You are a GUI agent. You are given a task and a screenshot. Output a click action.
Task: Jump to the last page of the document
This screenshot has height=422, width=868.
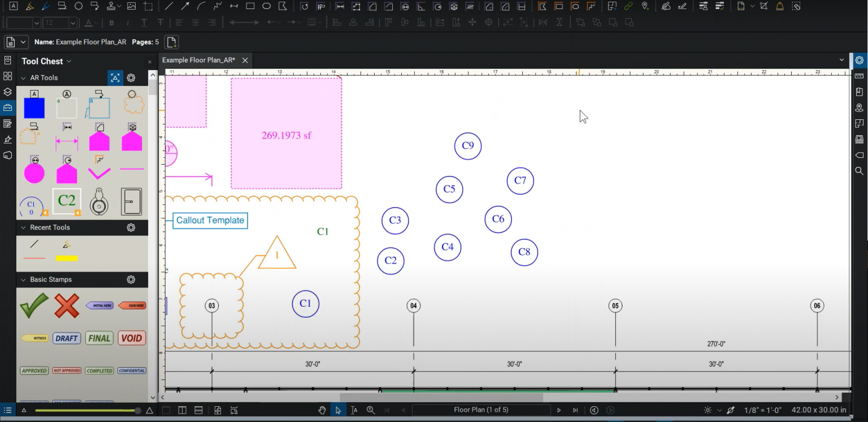coord(575,410)
